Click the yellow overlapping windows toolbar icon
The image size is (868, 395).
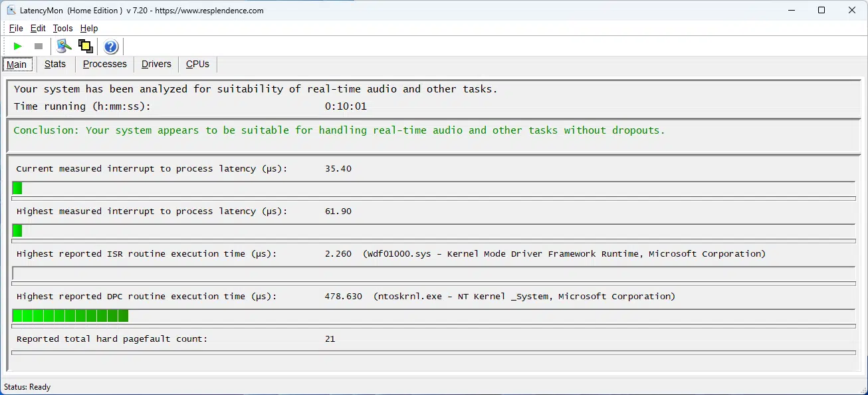click(85, 46)
